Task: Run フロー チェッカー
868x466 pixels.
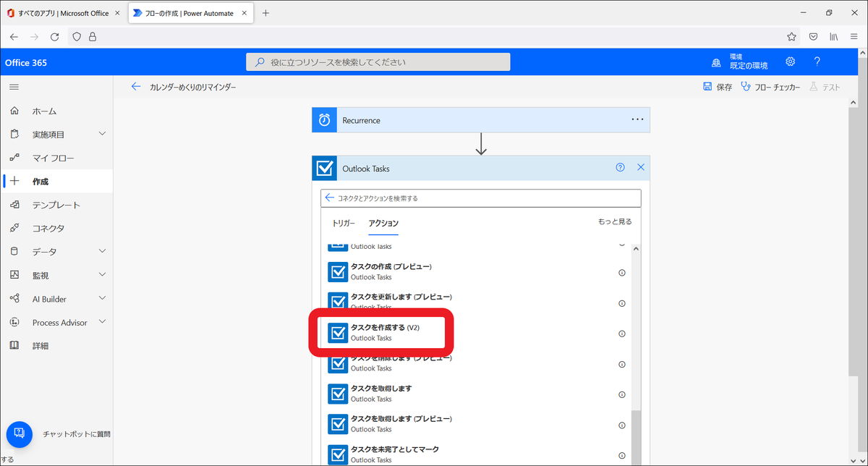Action: 771,87
